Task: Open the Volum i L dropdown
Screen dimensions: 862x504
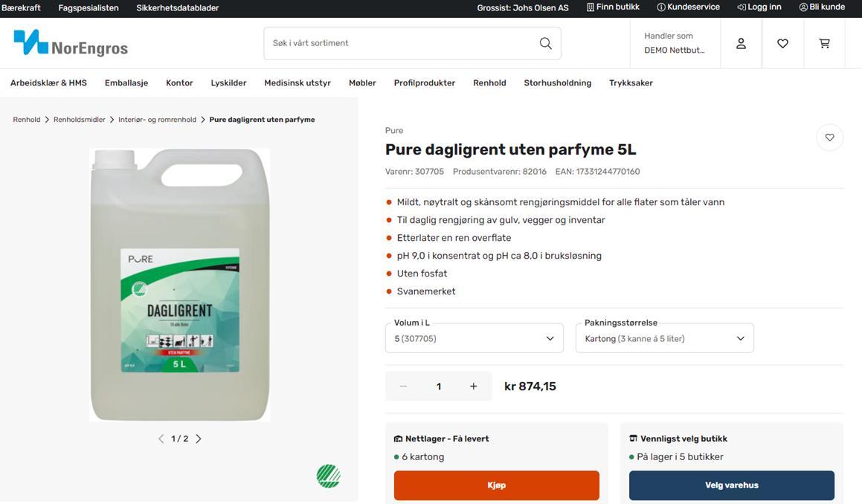Action: [x=474, y=338]
